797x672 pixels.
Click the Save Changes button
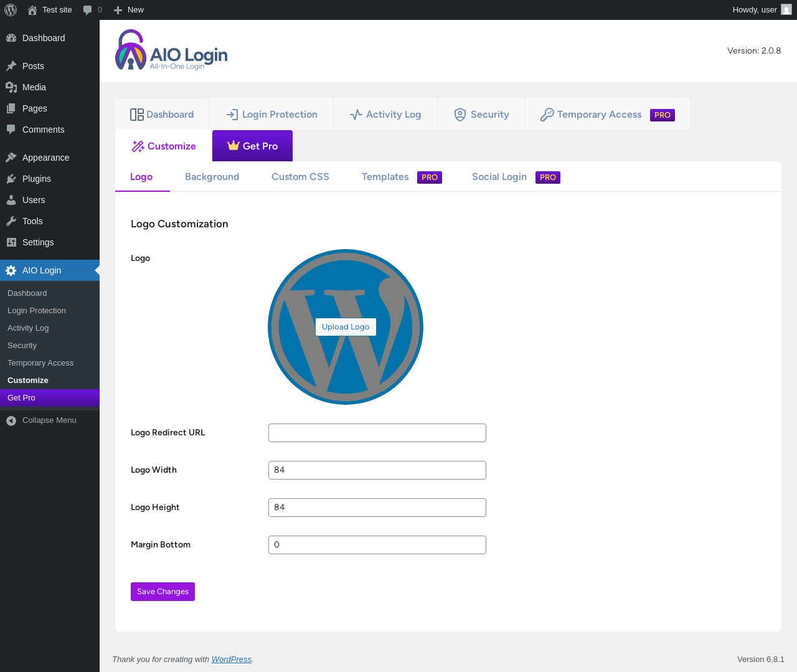(163, 592)
